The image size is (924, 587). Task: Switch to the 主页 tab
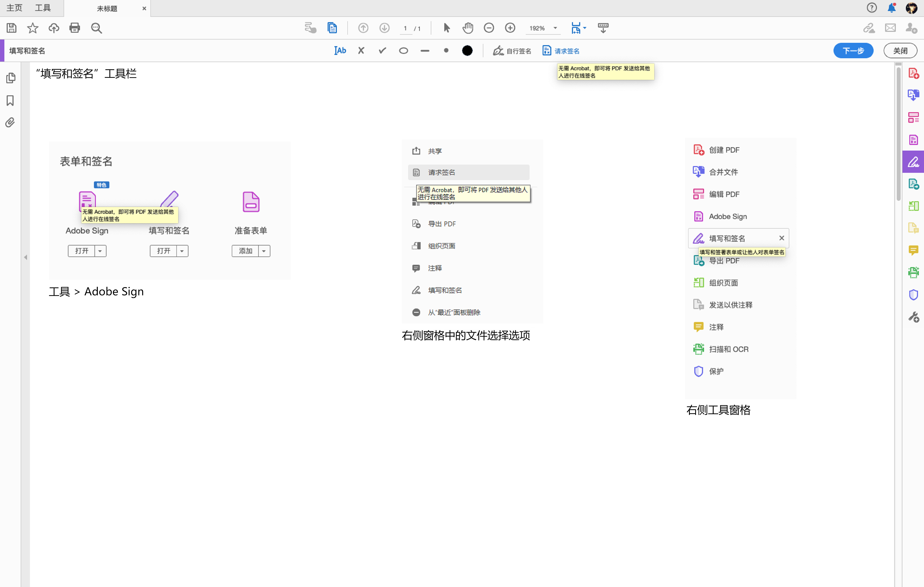tap(15, 8)
